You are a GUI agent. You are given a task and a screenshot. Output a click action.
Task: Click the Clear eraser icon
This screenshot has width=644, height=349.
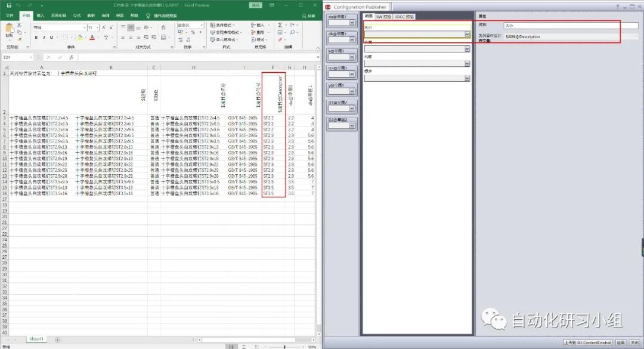coord(280,39)
